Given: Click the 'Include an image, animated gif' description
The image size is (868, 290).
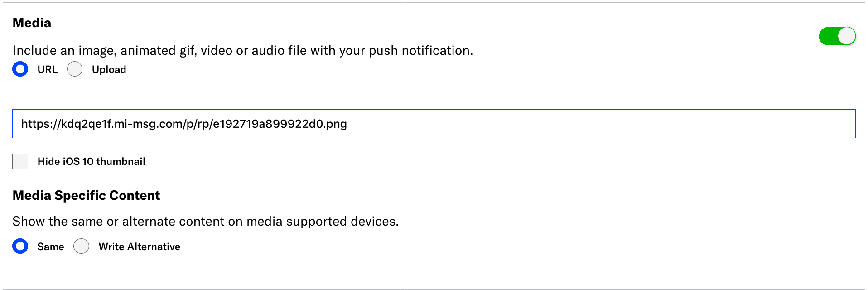Looking at the screenshot, I should click(x=242, y=50).
